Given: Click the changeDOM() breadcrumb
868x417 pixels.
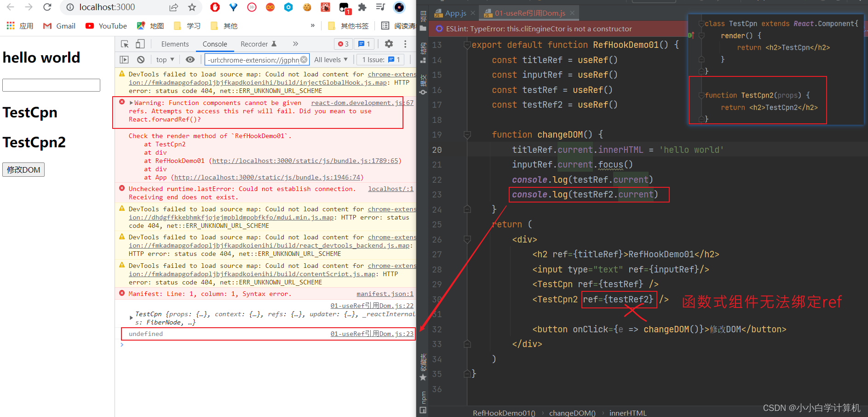Looking at the screenshot, I should tap(572, 413).
